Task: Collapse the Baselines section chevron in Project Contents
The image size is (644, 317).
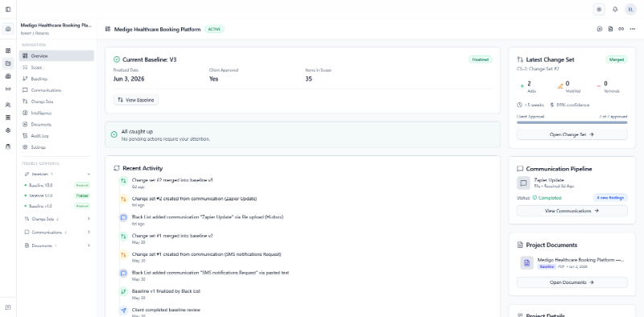Action: 89,174
